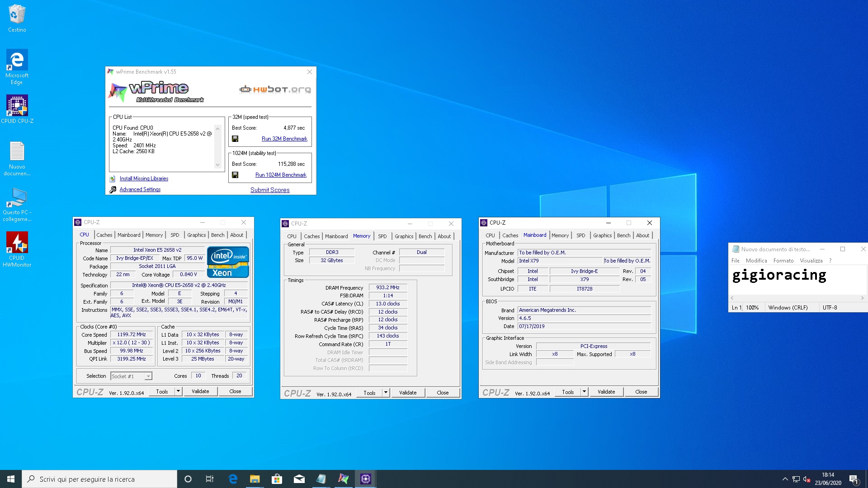Image resolution: width=868 pixels, height=488 pixels.
Task: Open the Mail app from taskbar
Action: click(x=299, y=479)
